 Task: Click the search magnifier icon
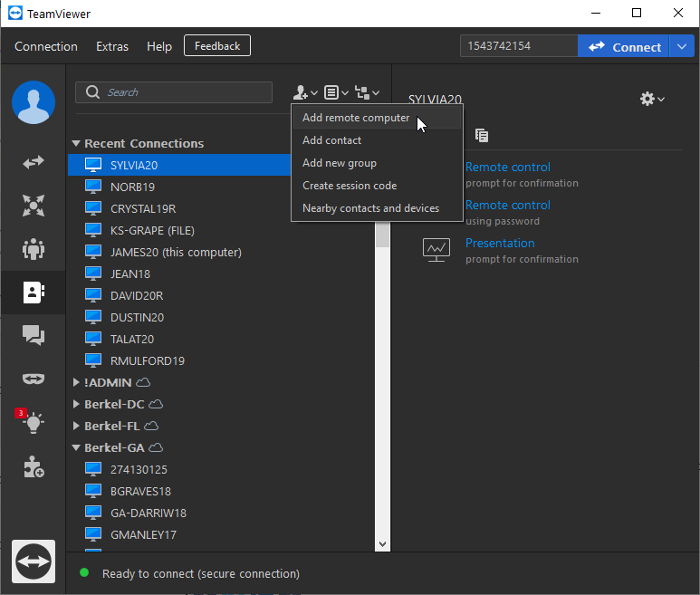(x=92, y=92)
